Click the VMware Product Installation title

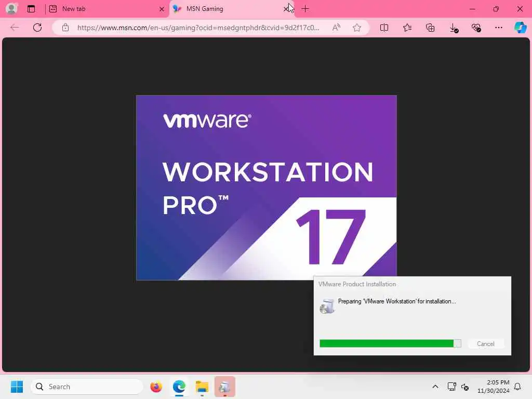(357, 284)
